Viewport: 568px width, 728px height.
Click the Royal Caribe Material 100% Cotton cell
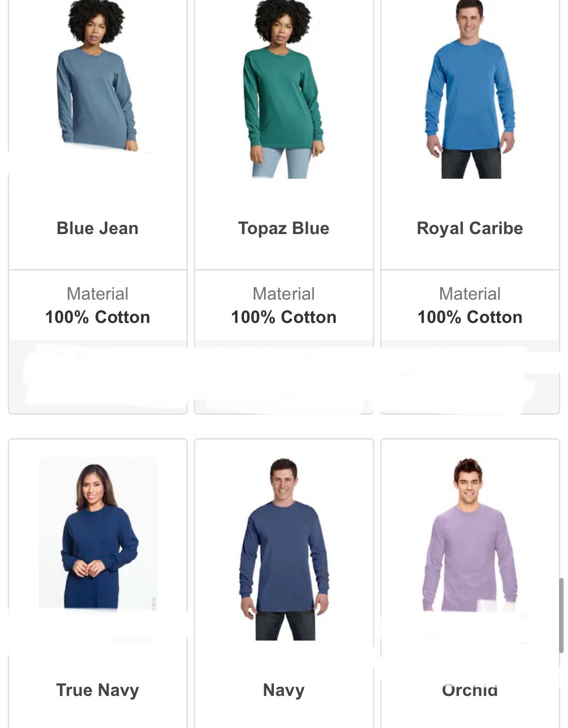pyautogui.click(x=470, y=305)
